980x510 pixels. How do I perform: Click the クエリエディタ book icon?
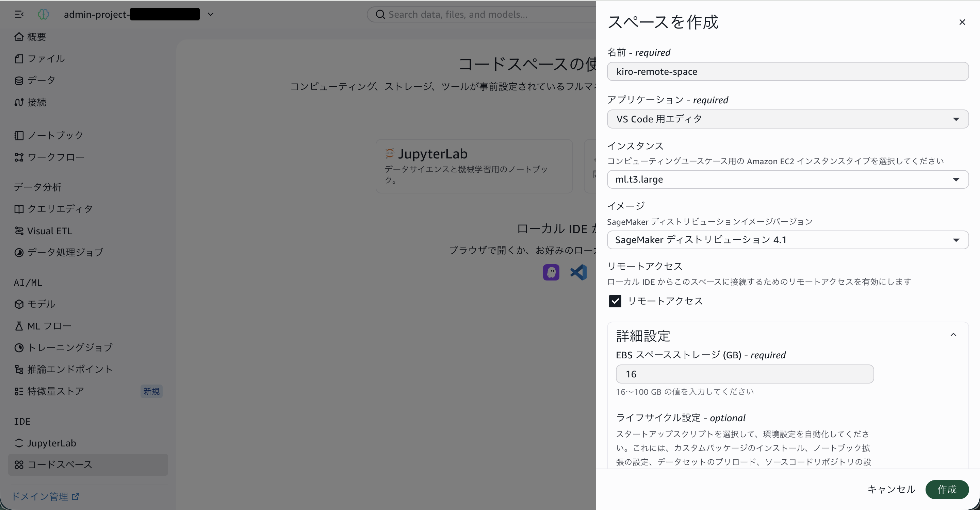pyautogui.click(x=19, y=209)
